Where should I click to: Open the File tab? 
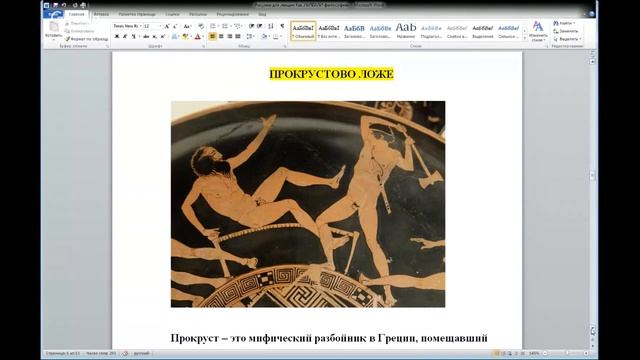[x=53, y=14]
